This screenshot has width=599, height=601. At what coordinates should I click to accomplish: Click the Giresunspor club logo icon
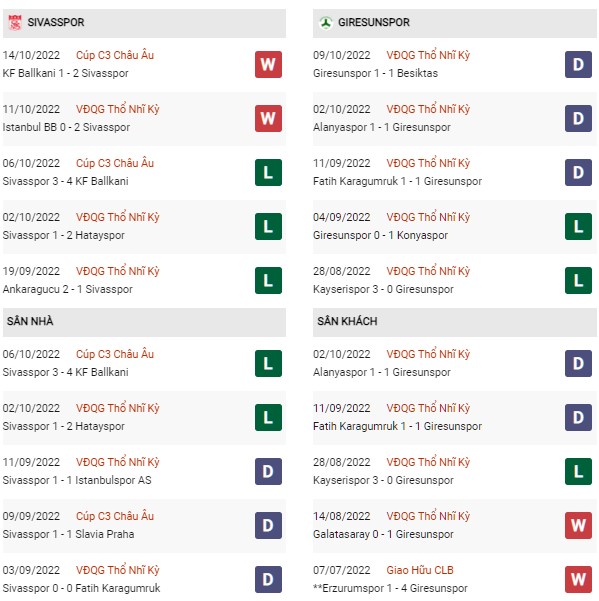326,23
